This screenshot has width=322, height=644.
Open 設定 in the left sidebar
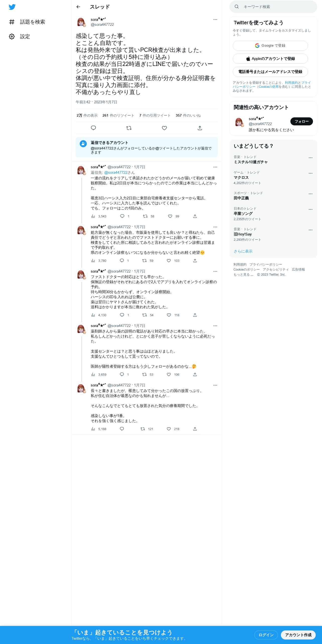pyautogui.click(x=20, y=36)
